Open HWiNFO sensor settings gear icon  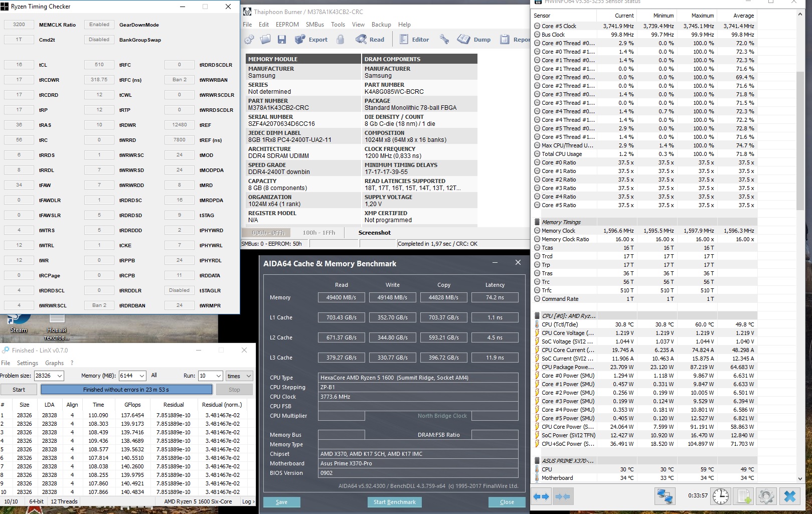(x=766, y=496)
